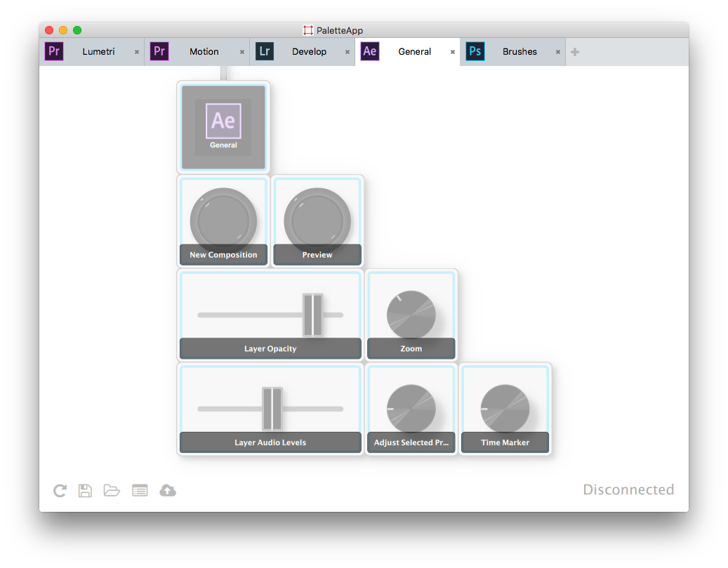Select the Ae General core module

coord(223,127)
